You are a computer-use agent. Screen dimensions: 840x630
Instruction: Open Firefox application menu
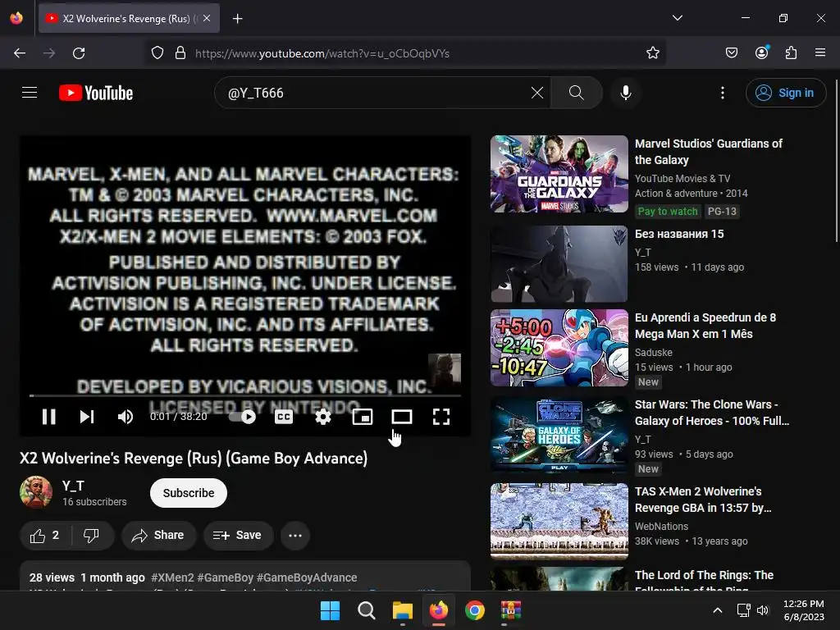tap(820, 53)
